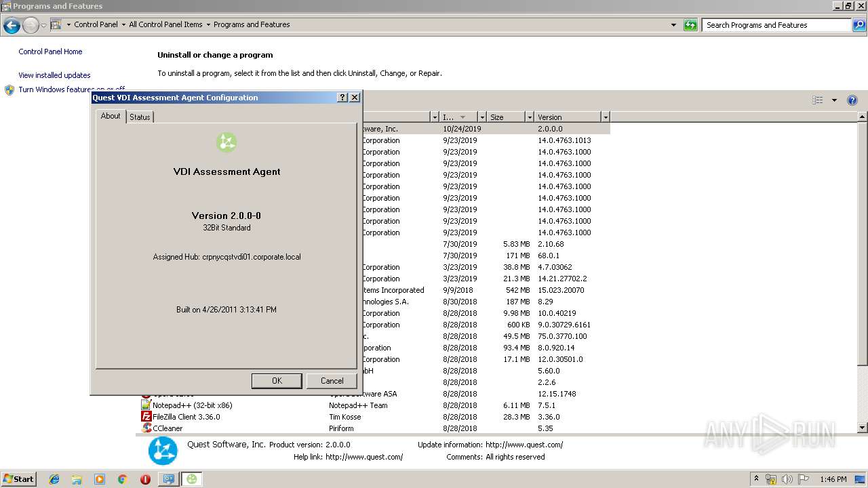This screenshot has width=868, height=488.
Task: Switch to the Status tab in dialog
Action: (140, 117)
